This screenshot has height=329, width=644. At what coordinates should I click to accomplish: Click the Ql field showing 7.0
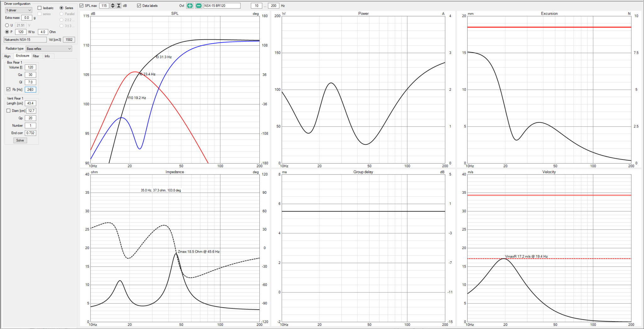31,82
